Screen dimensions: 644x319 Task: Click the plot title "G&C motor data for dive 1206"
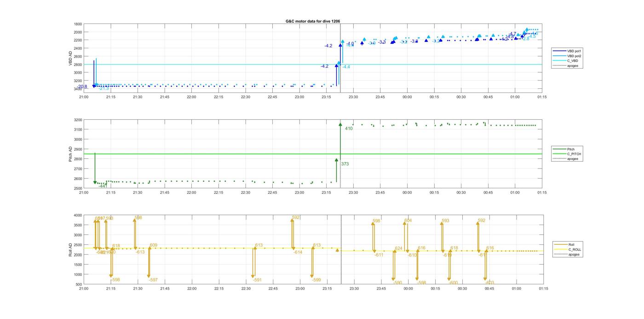(313, 21)
